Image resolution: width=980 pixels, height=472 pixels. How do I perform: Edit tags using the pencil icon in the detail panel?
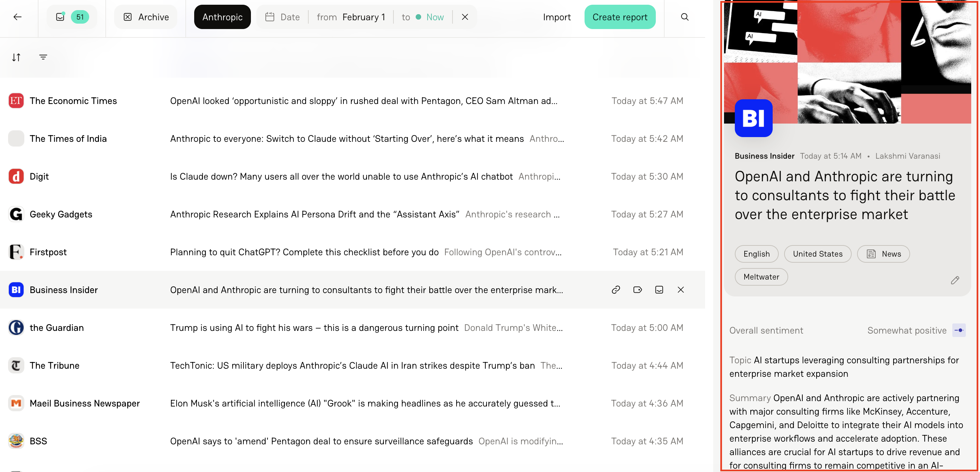coord(955,280)
